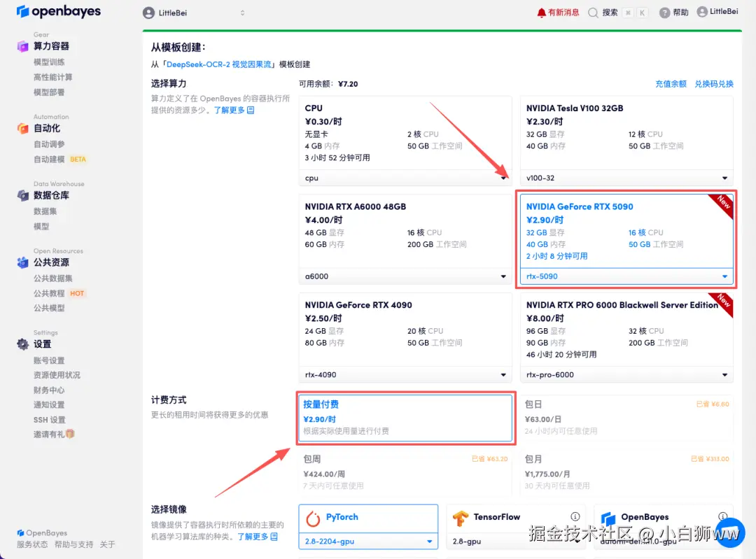756x559 pixels.
Task: Open the rtx-5090 resource dropdown
Action: coord(626,276)
